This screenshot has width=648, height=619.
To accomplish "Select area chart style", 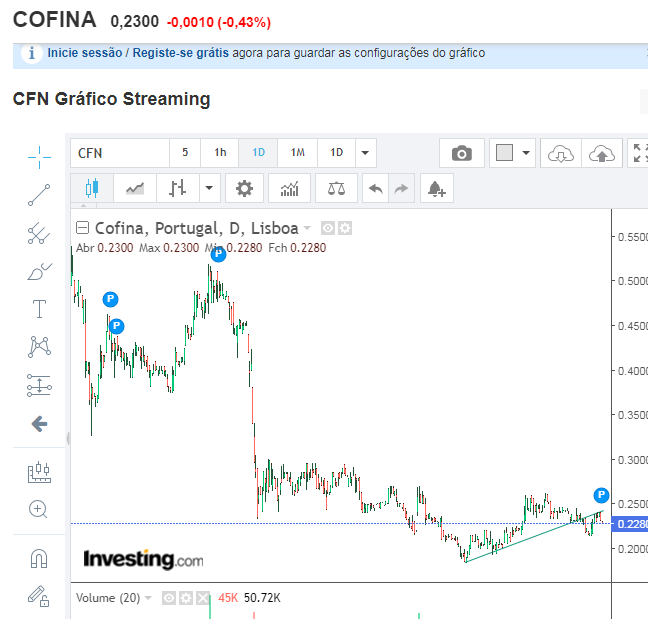I will tap(135, 188).
